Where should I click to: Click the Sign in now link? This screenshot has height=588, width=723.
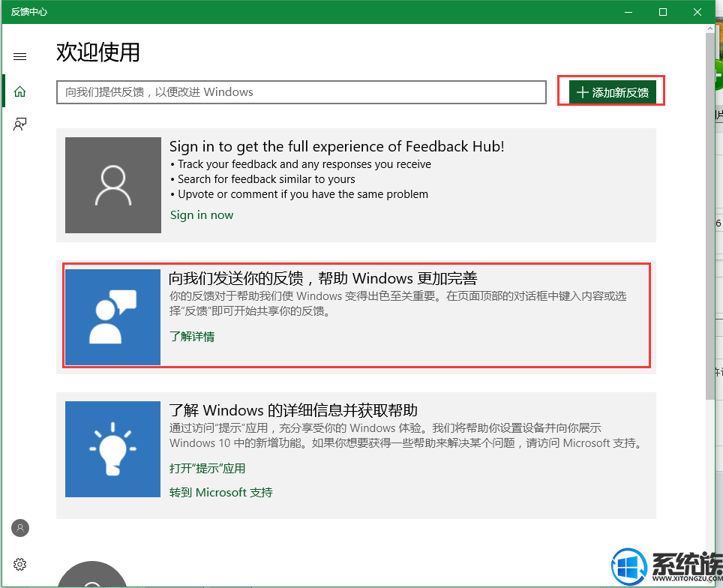coord(202,215)
